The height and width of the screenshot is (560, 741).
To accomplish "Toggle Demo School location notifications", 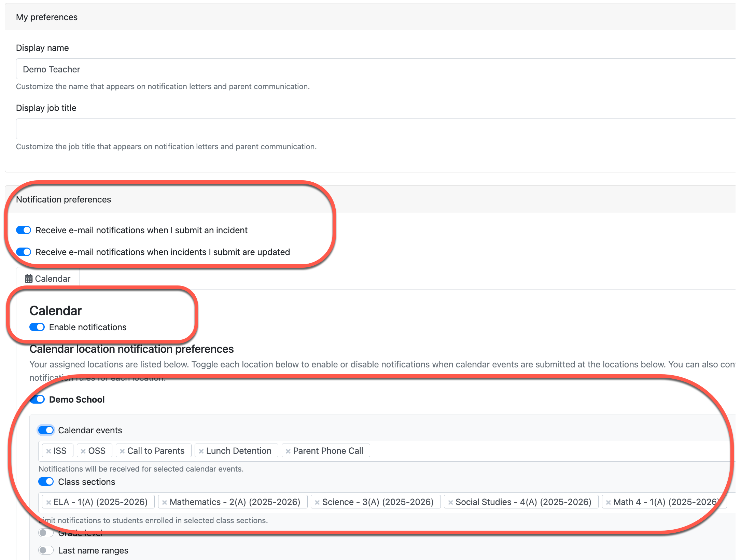I will tap(38, 399).
